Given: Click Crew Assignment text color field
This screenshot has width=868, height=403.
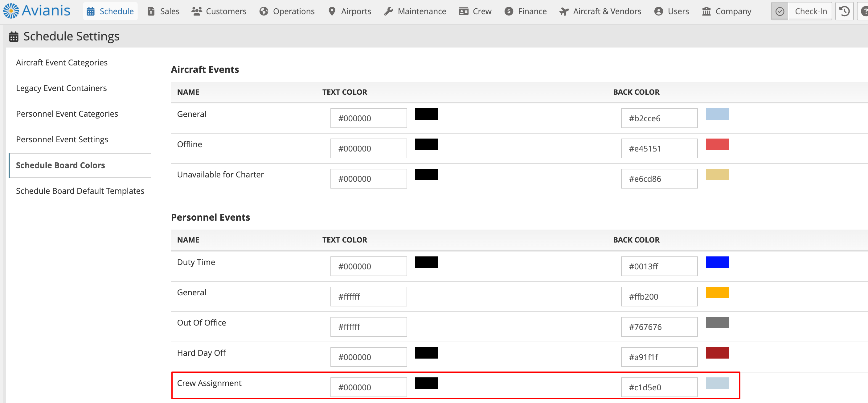Looking at the screenshot, I should point(368,388).
